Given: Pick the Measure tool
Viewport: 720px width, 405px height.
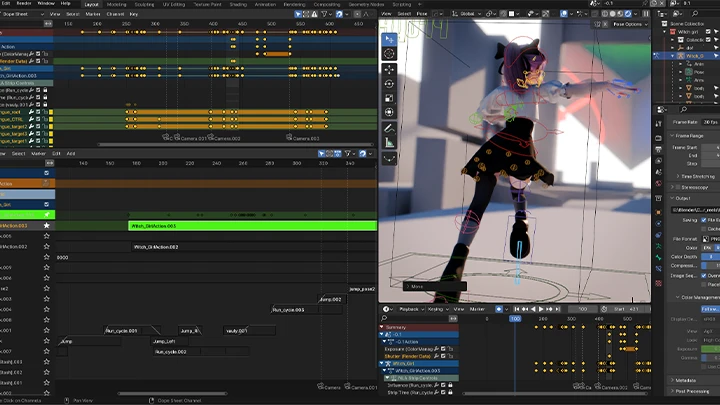Looking at the screenshot, I should [x=389, y=143].
